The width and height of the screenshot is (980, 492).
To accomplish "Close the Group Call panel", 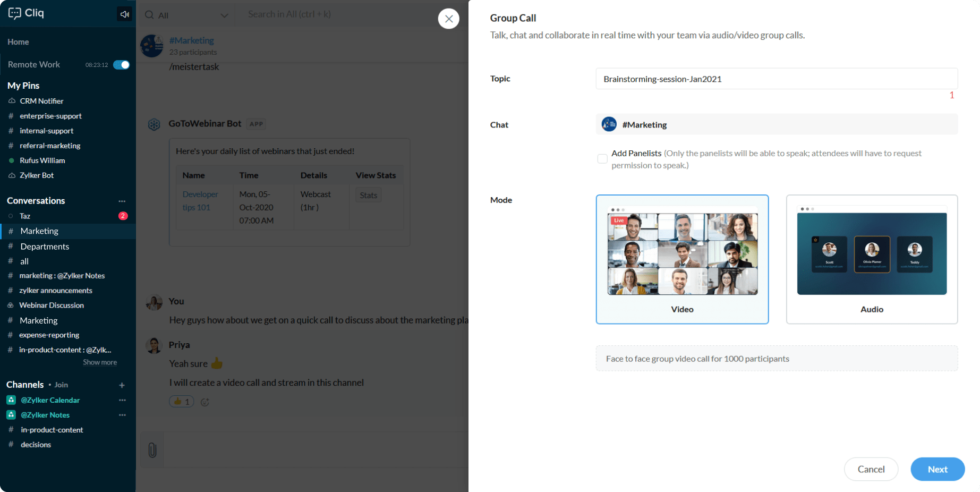I will click(449, 19).
